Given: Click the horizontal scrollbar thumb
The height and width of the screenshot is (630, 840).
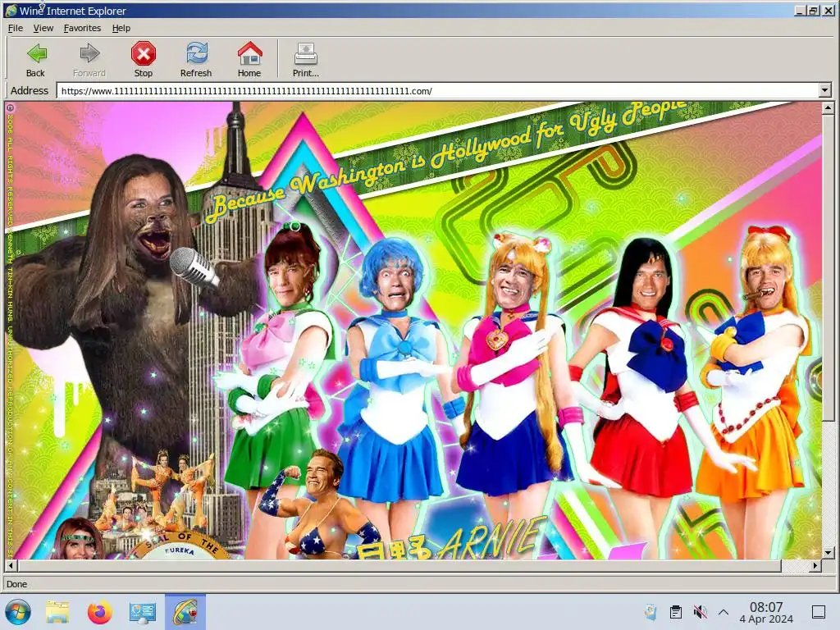Looking at the screenshot, I should click(x=399, y=565).
